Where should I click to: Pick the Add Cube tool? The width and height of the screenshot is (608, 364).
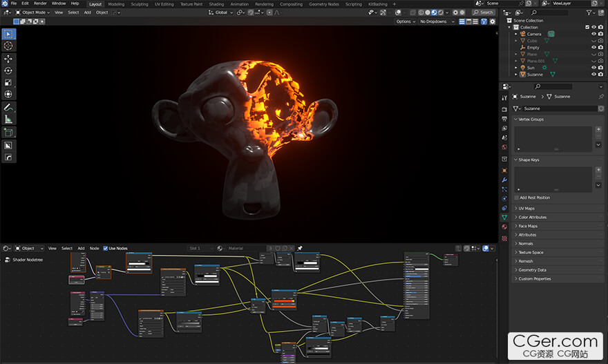tap(8, 132)
